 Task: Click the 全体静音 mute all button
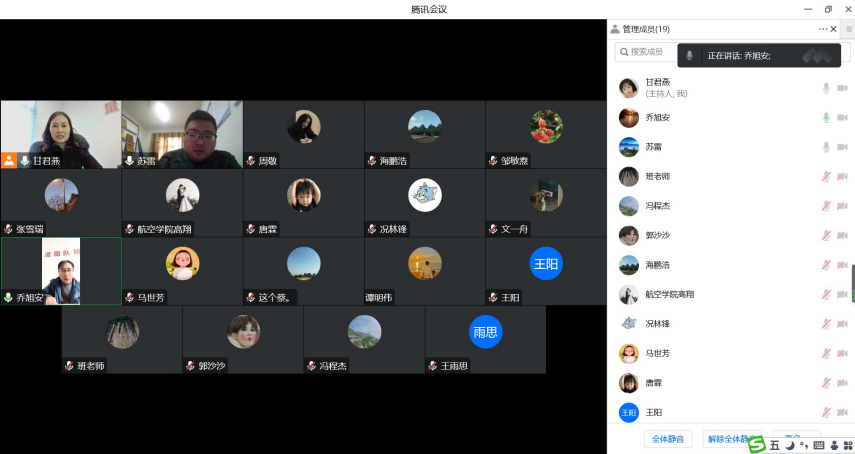click(x=668, y=438)
